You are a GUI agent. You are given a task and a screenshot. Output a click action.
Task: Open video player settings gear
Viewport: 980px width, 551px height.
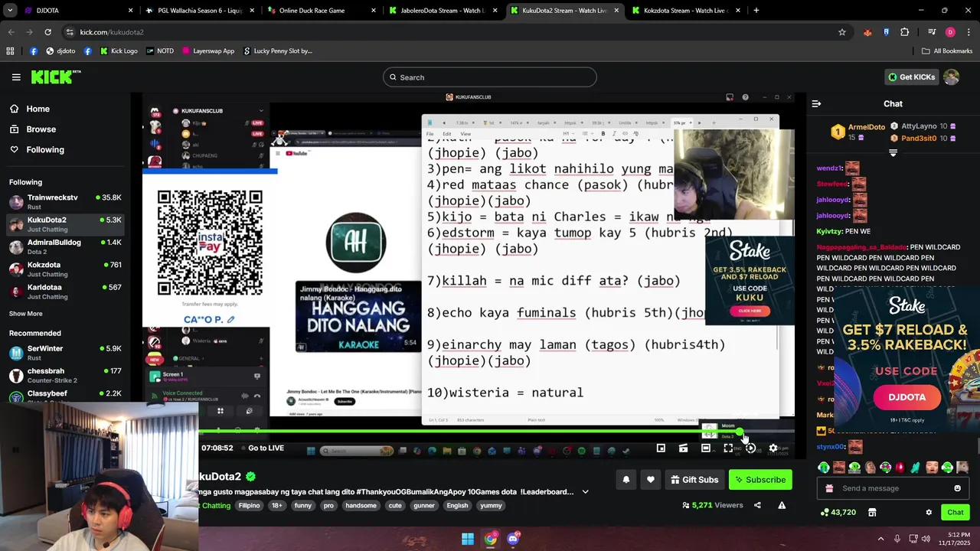click(773, 448)
